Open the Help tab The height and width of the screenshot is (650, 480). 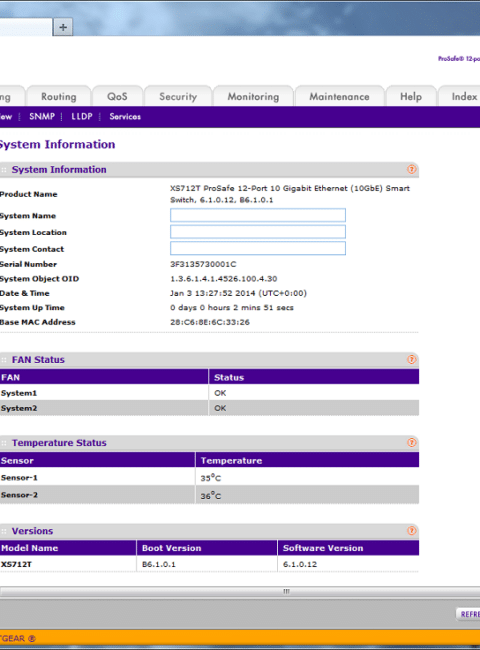pos(411,96)
